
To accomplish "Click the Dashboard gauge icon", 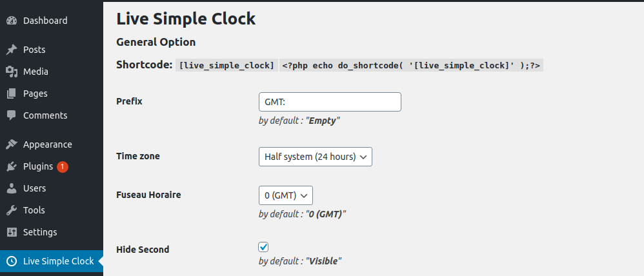I will (12, 21).
